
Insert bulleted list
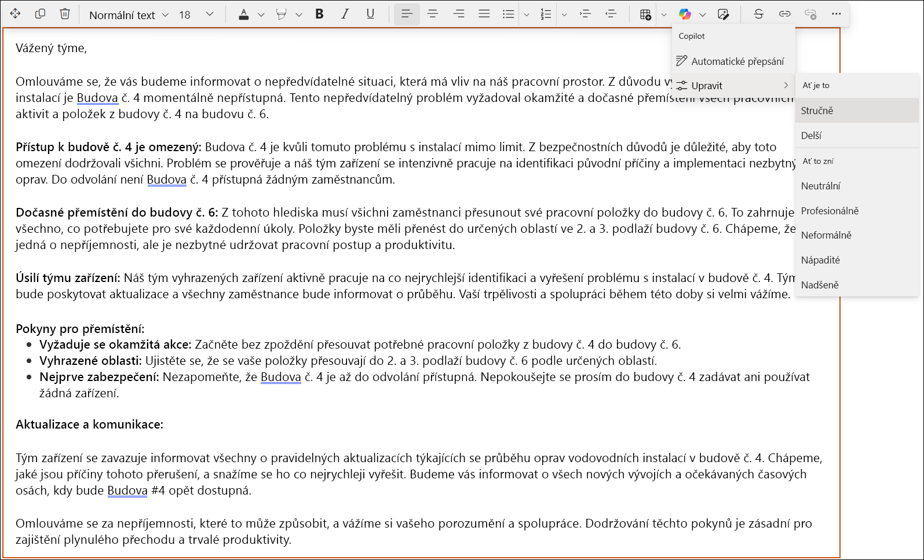(509, 14)
